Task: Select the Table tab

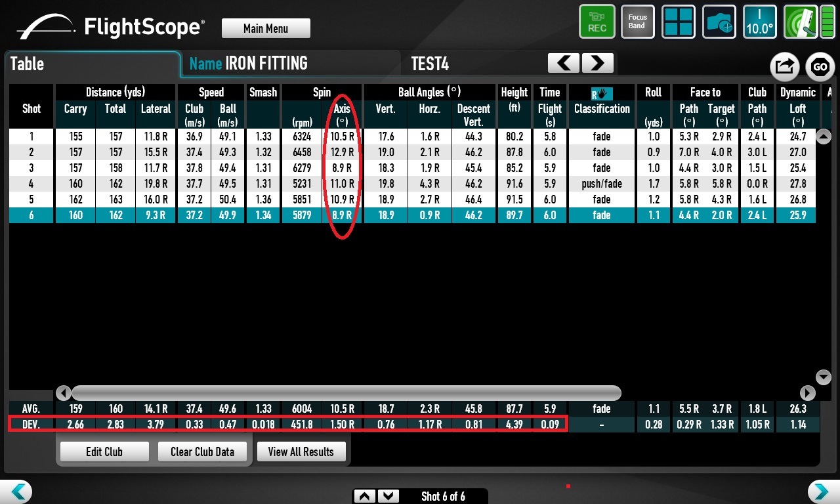Action: tap(92, 64)
